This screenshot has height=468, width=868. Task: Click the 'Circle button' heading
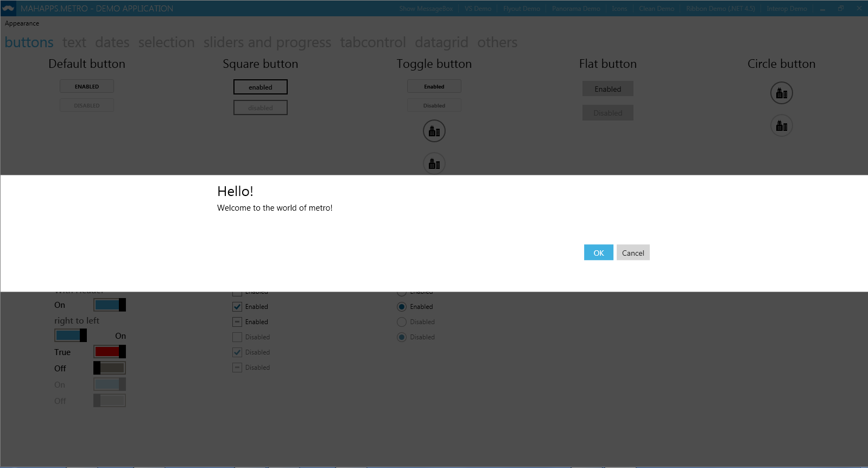[782, 64]
